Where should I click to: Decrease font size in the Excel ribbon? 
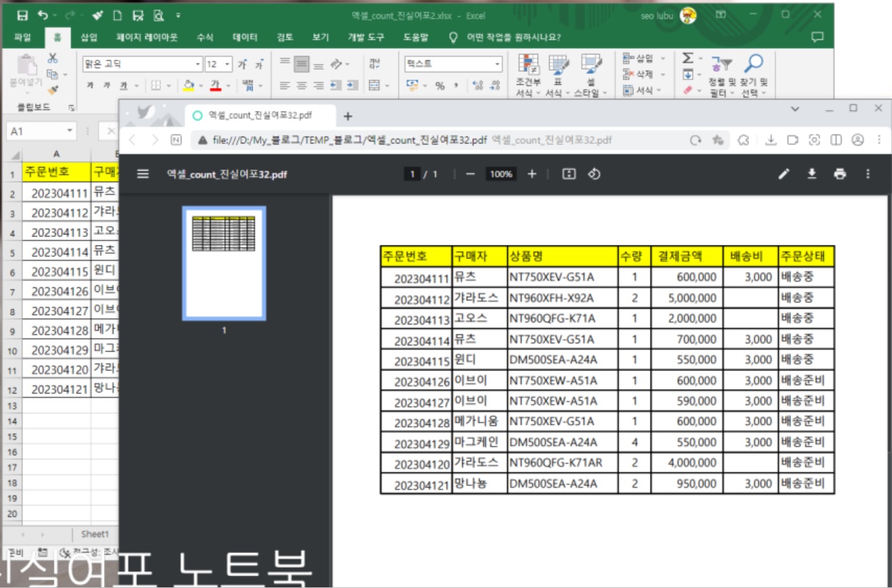(259, 64)
